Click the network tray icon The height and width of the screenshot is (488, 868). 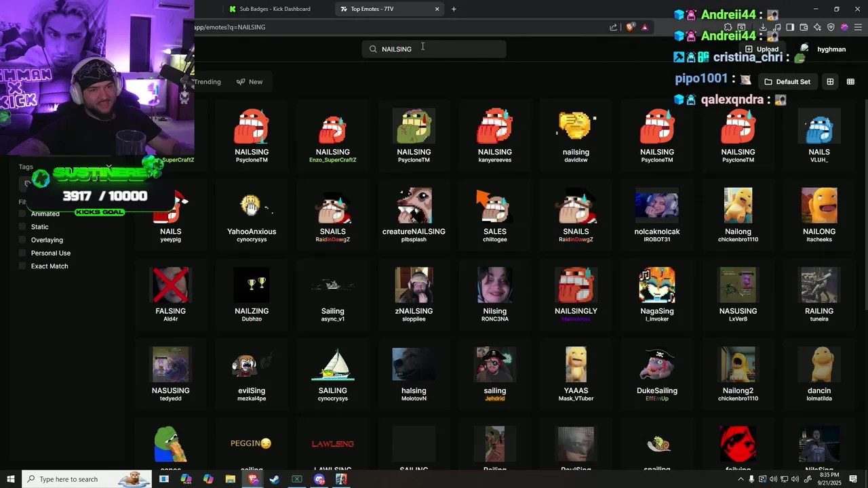[x=784, y=479]
